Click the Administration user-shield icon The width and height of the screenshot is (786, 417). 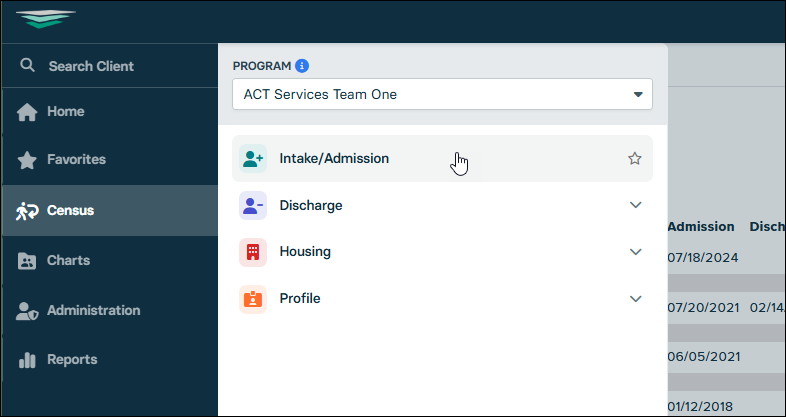point(27,310)
